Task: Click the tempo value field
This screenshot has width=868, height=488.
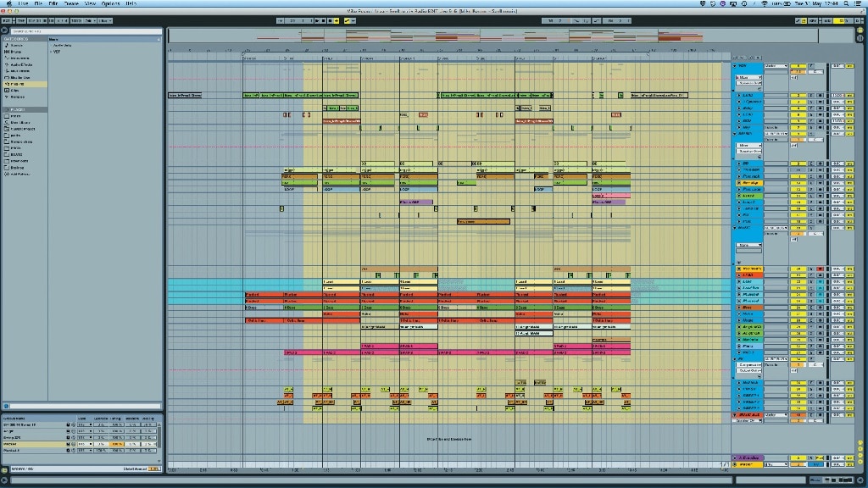Action: 34,20
